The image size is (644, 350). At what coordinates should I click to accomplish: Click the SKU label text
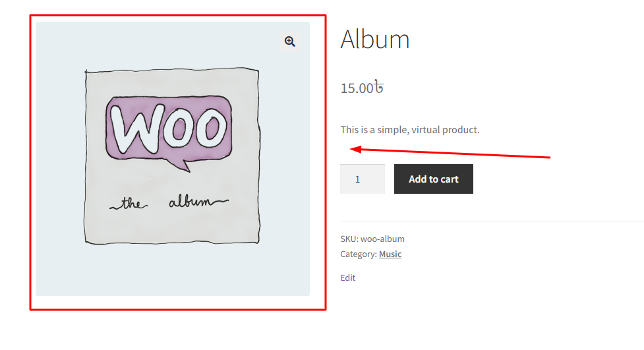(x=349, y=239)
